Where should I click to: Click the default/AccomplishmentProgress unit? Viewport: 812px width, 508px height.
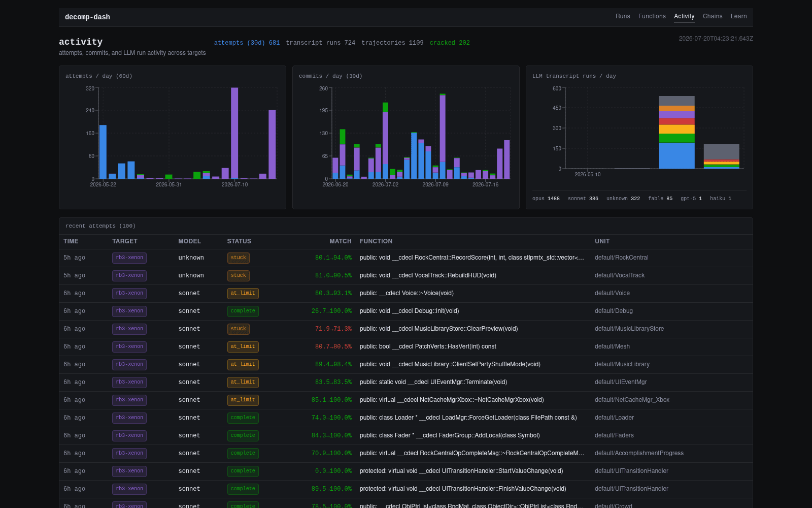[639, 453]
